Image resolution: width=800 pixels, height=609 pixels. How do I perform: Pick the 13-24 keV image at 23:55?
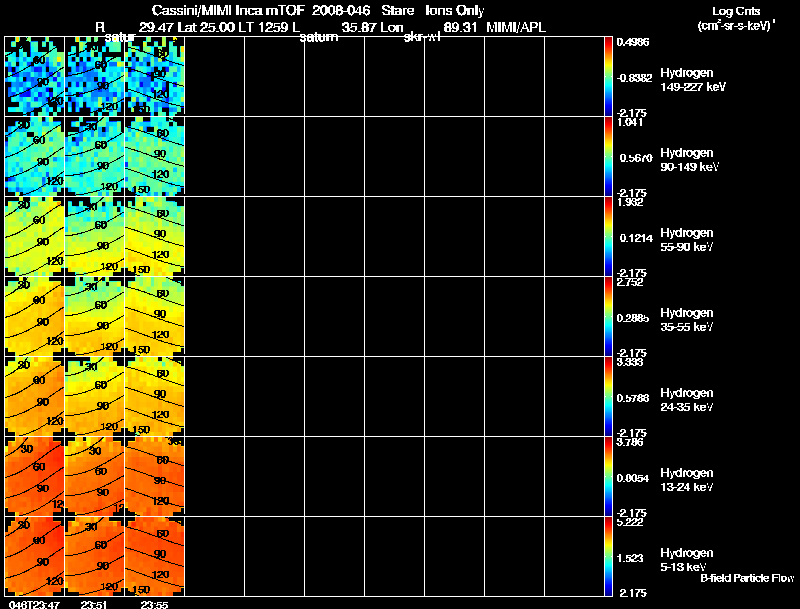point(155,476)
